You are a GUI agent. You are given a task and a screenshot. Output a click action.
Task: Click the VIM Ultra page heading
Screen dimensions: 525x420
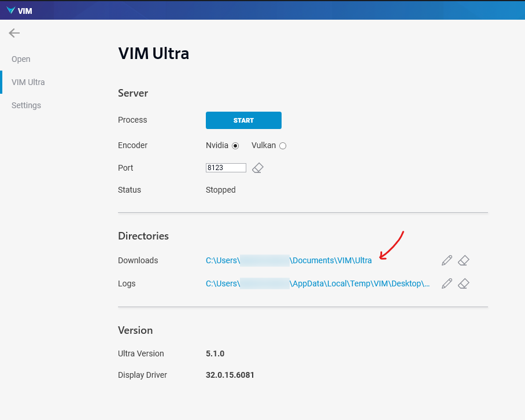[154, 54]
